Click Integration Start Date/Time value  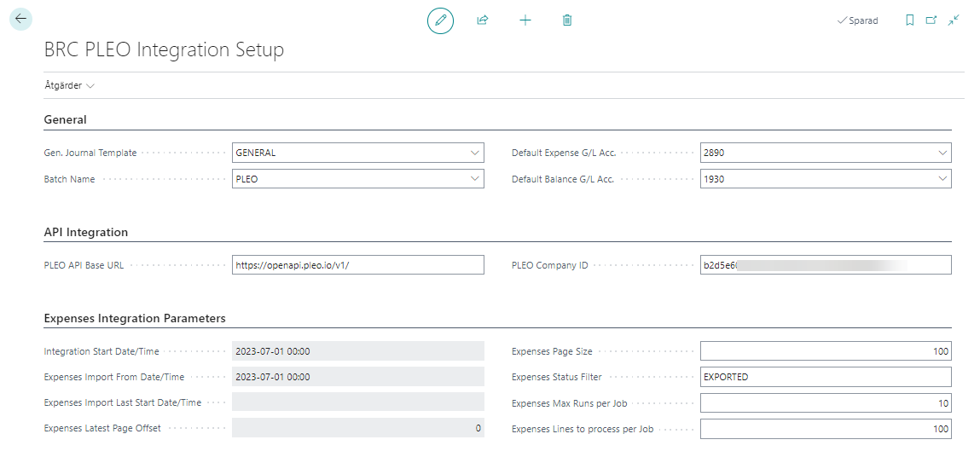click(358, 351)
